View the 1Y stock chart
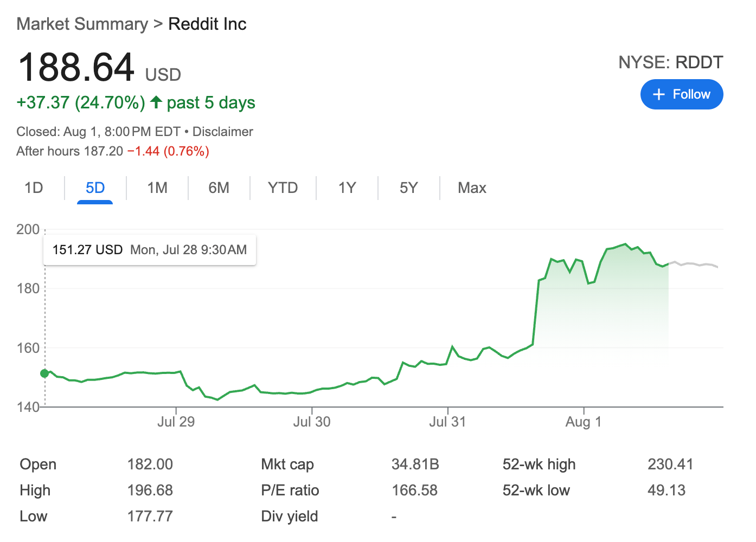This screenshot has height=542, width=756. (x=347, y=188)
